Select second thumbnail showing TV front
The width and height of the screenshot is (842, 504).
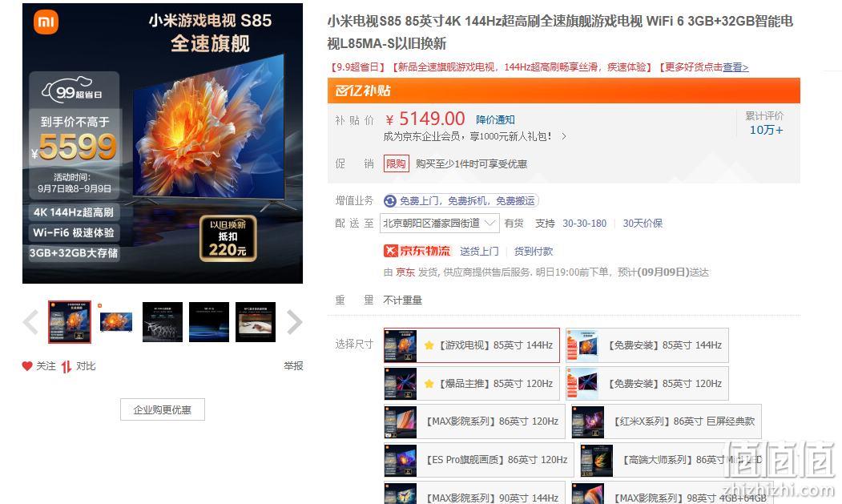click(x=116, y=322)
